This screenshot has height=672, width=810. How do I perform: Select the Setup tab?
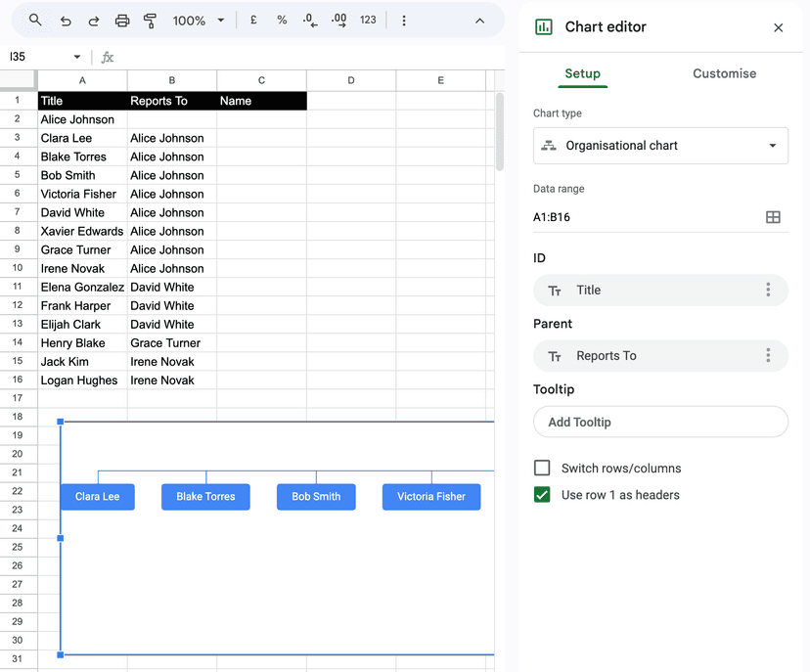tap(582, 73)
